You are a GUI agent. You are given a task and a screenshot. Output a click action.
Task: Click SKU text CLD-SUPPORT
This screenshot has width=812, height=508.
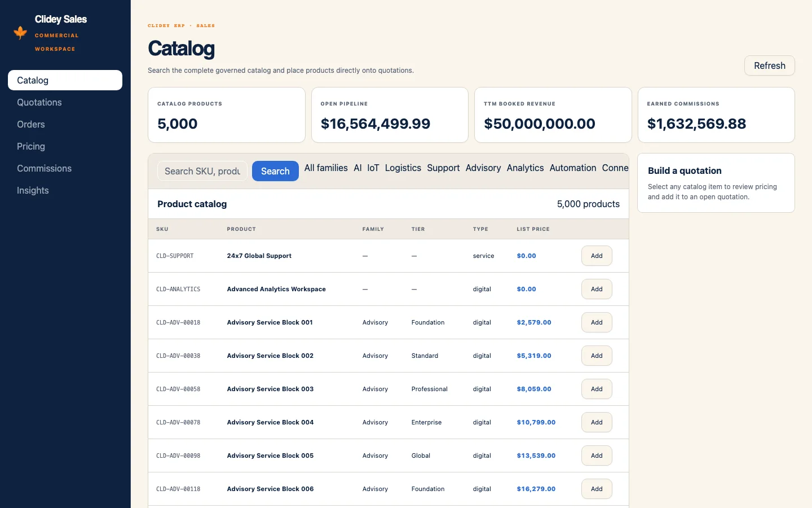(x=175, y=256)
